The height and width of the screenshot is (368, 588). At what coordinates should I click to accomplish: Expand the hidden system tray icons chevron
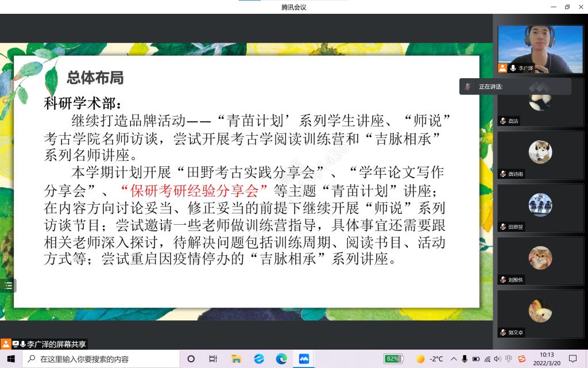click(454, 359)
